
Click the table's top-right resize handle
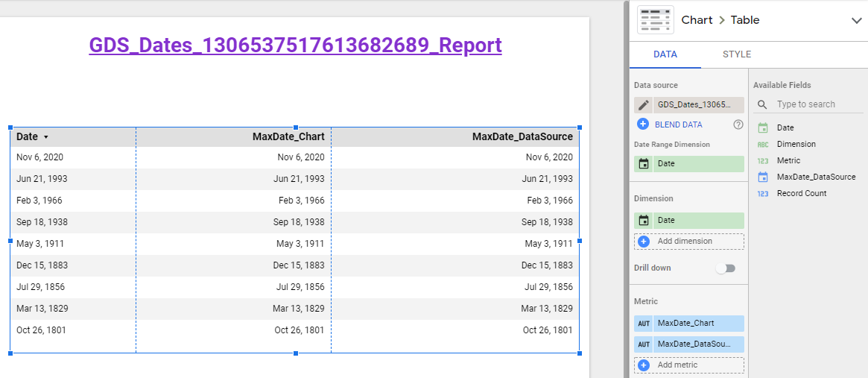coord(580,127)
